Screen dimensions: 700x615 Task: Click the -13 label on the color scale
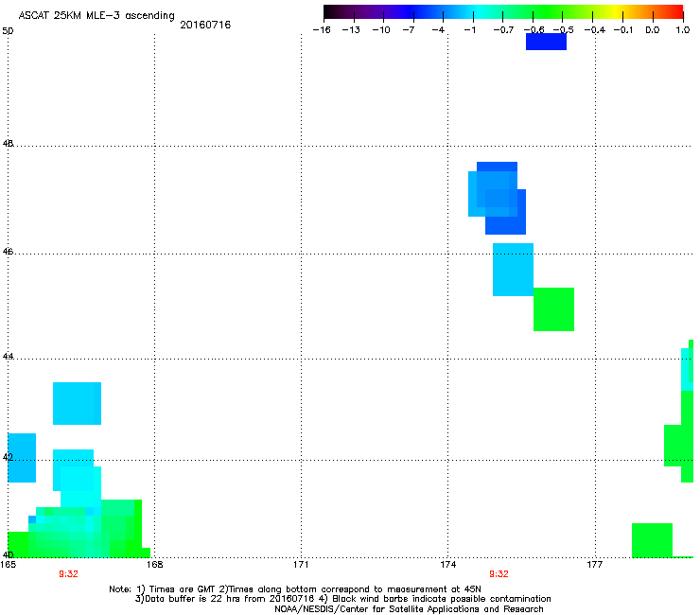coord(351,30)
